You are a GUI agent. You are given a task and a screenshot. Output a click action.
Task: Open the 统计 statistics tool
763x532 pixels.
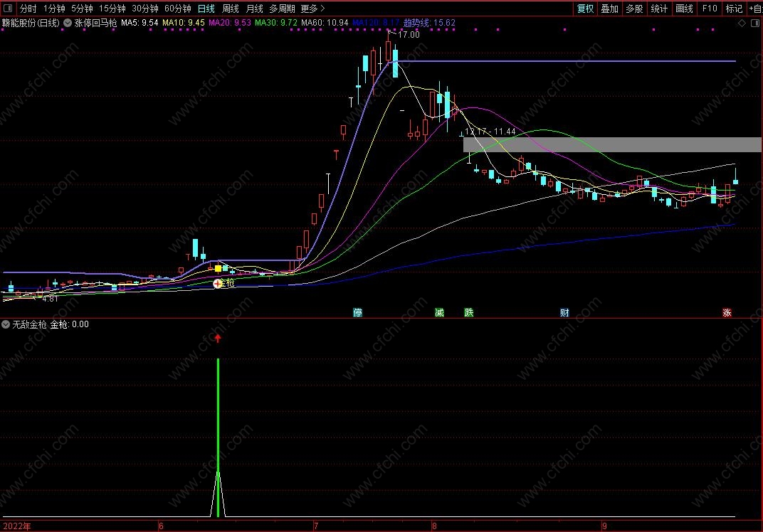(x=659, y=9)
